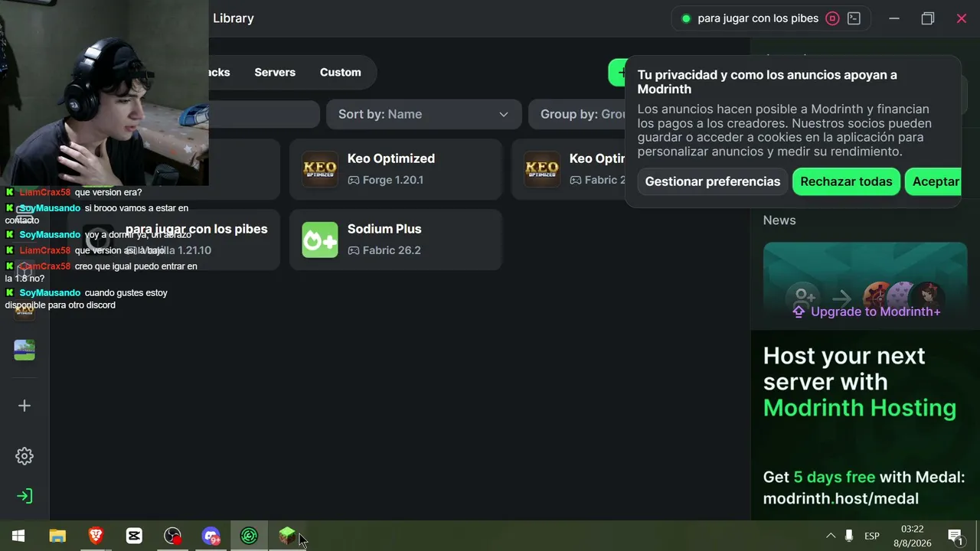This screenshot has height=551, width=980.
Task: Expand the Sort by Name dropdown
Action: (424, 114)
